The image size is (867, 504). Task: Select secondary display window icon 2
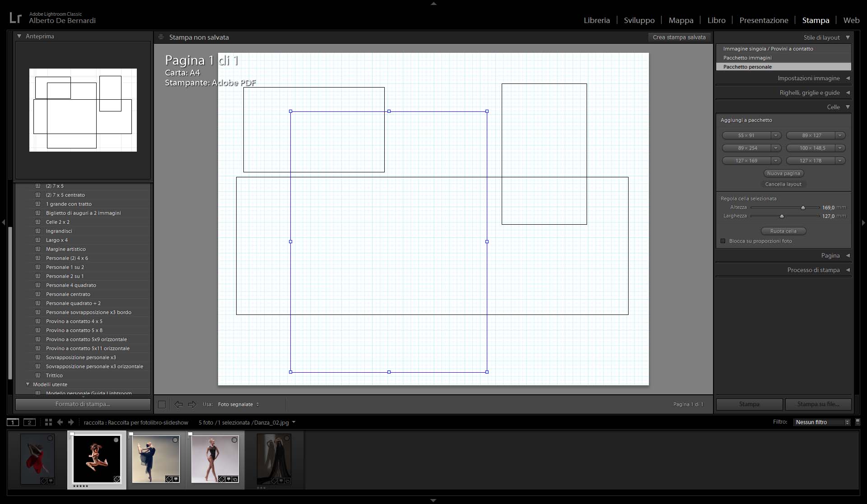(x=29, y=422)
